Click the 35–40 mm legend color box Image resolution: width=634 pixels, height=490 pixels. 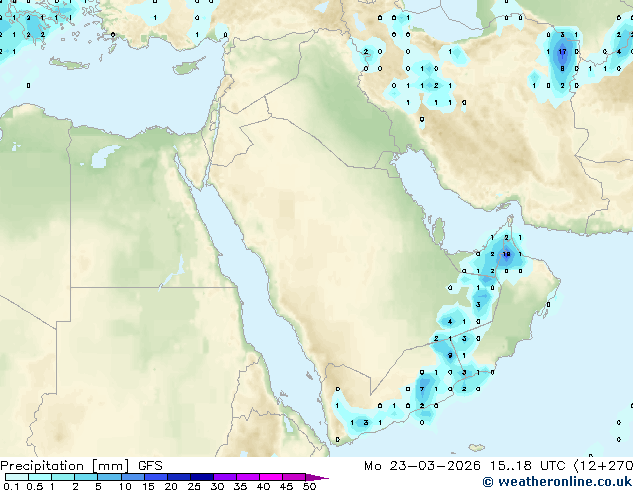[248, 477]
